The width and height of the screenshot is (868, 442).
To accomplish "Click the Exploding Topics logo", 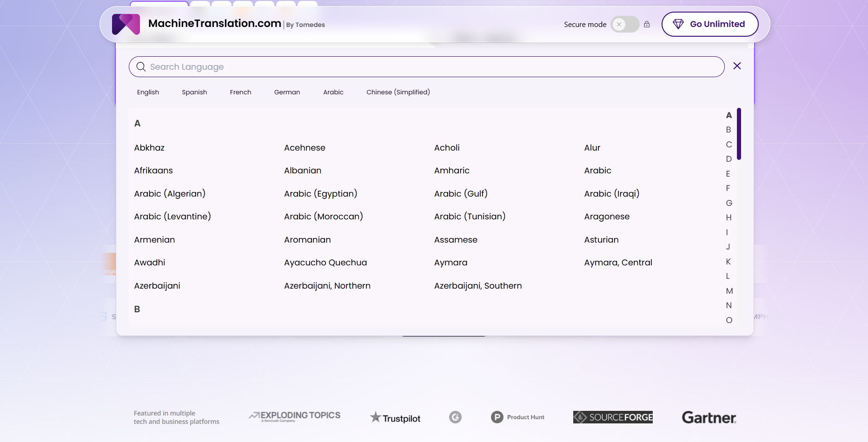I will pos(295,416).
